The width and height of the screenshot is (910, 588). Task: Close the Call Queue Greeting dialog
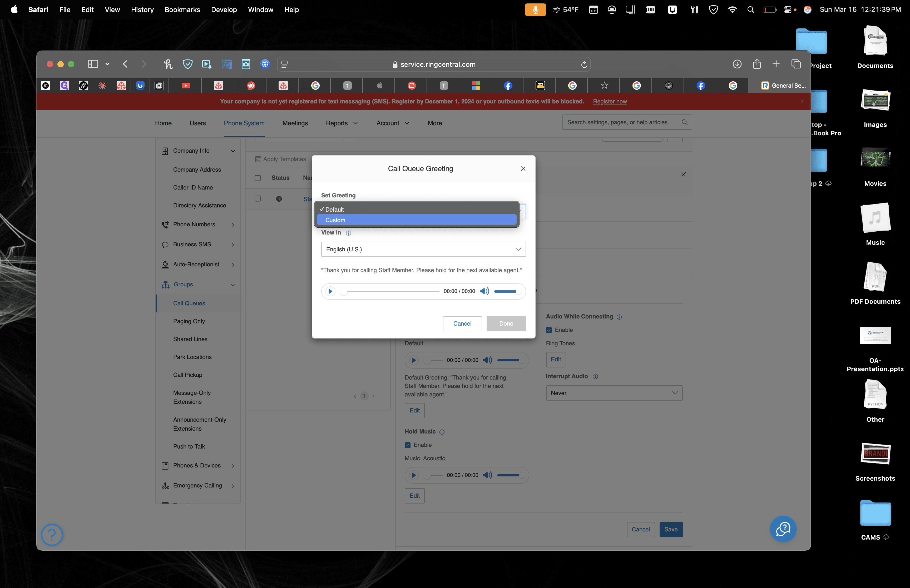point(523,168)
